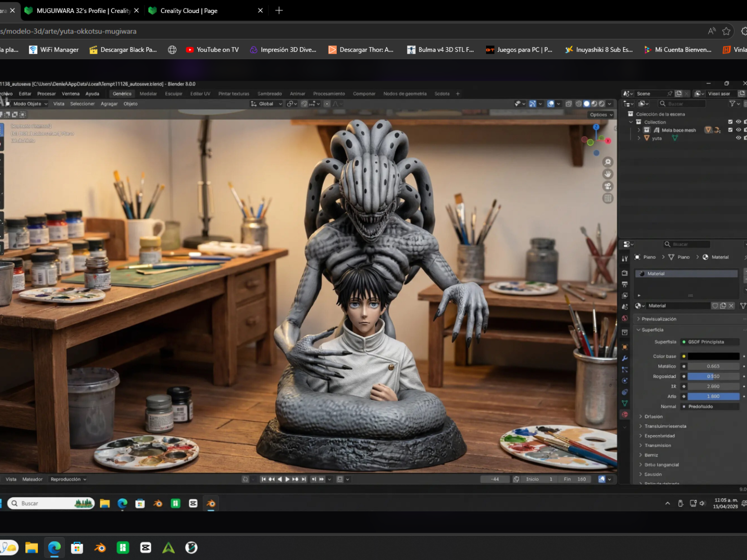This screenshot has height=560, width=747.
Task: Switch to the Modelar workspace tab
Action: point(148,94)
